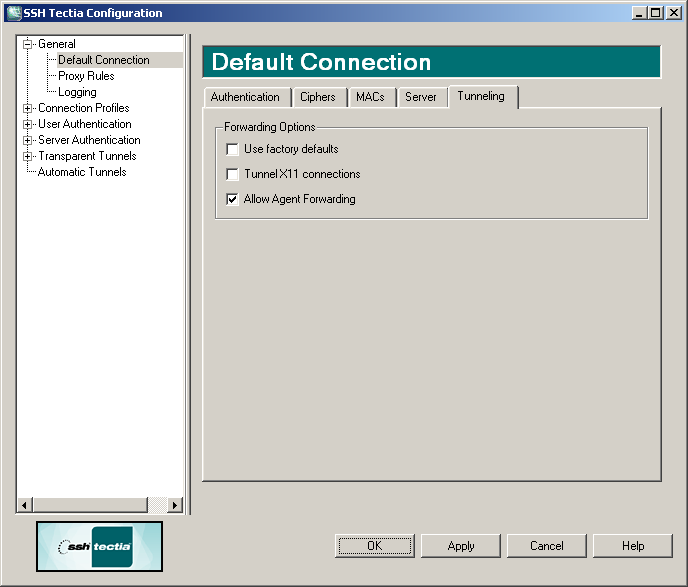Close the SSH Tectia Configuration window

coord(674,13)
